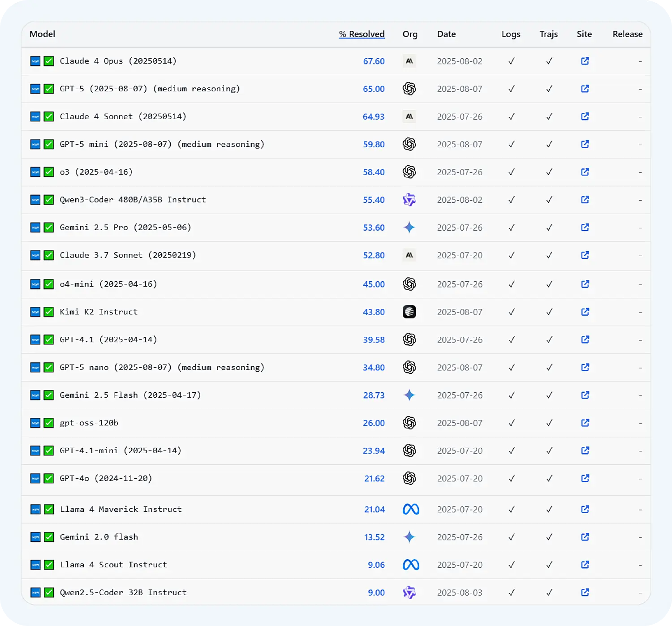Click Gemini star logo for Gemini 2.5 Pro
Viewport: 672px width, 626px height.
tap(409, 227)
